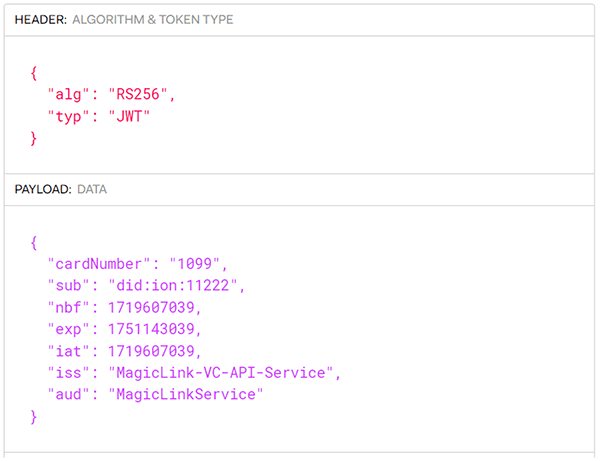The width and height of the screenshot is (600, 461).
Task: Click the DATA subtitle next to PAYLOAD
Action: 92,189
